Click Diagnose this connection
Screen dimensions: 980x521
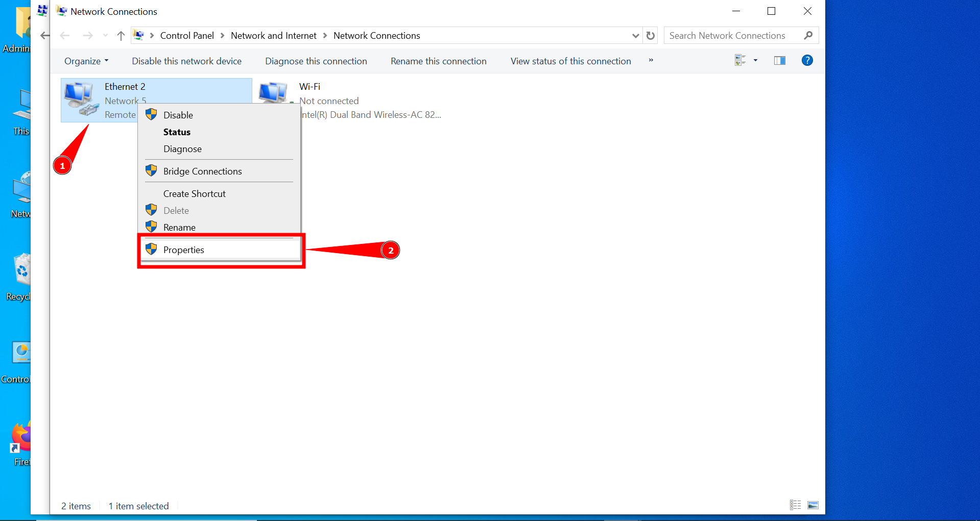point(316,61)
